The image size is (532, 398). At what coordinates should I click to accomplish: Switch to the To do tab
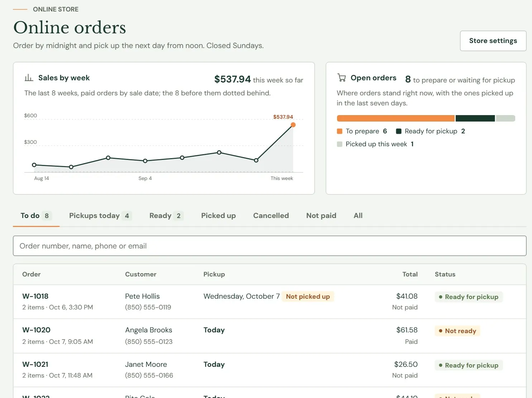click(x=36, y=216)
